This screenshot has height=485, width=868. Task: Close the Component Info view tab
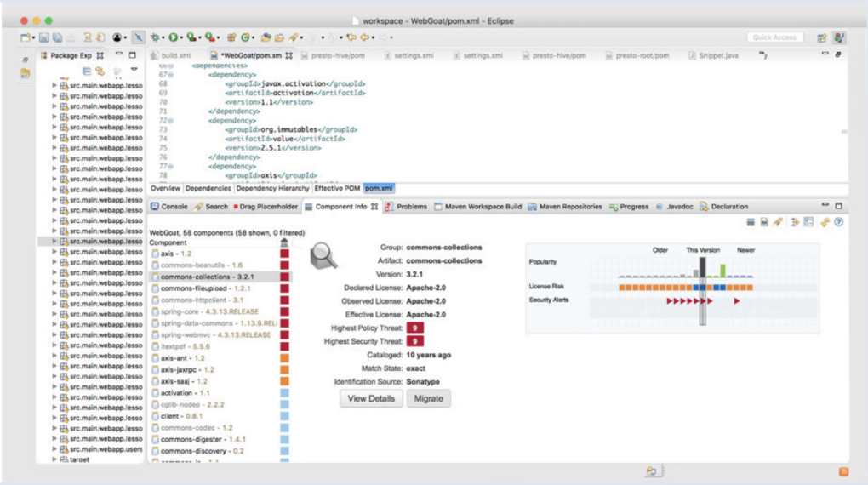[x=374, y=207]
